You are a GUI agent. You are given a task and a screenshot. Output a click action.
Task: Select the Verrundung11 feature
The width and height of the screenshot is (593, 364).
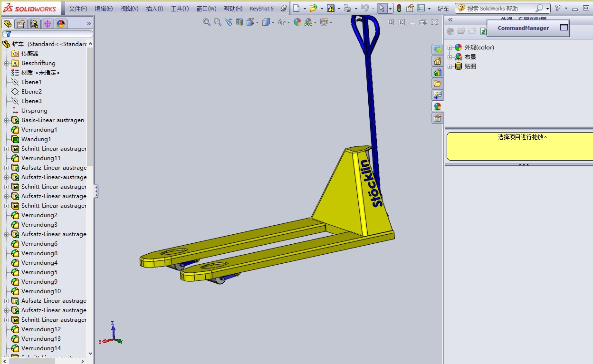click(x=41, y=158)
